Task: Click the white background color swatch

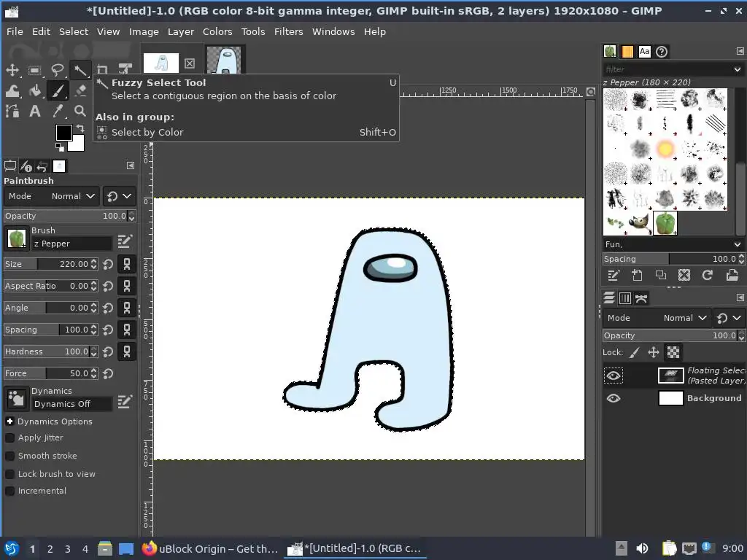Action: 77,144
